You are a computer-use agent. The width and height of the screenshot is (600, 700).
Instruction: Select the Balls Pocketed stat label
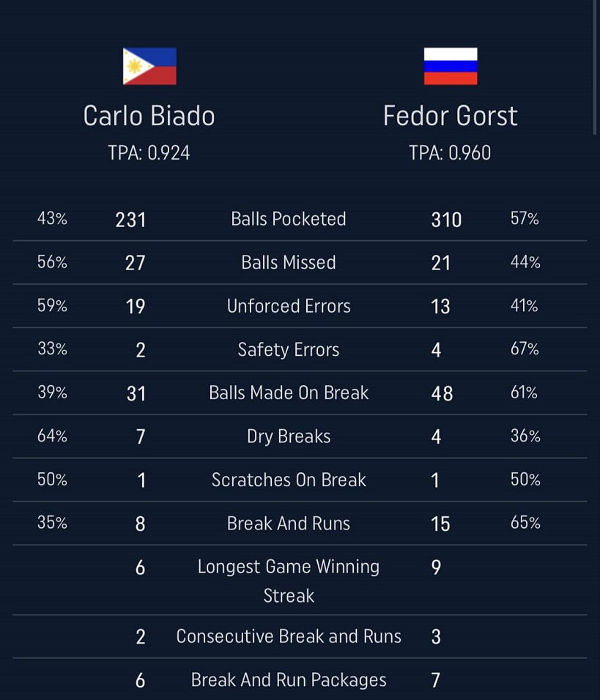(x=289, y=219)
